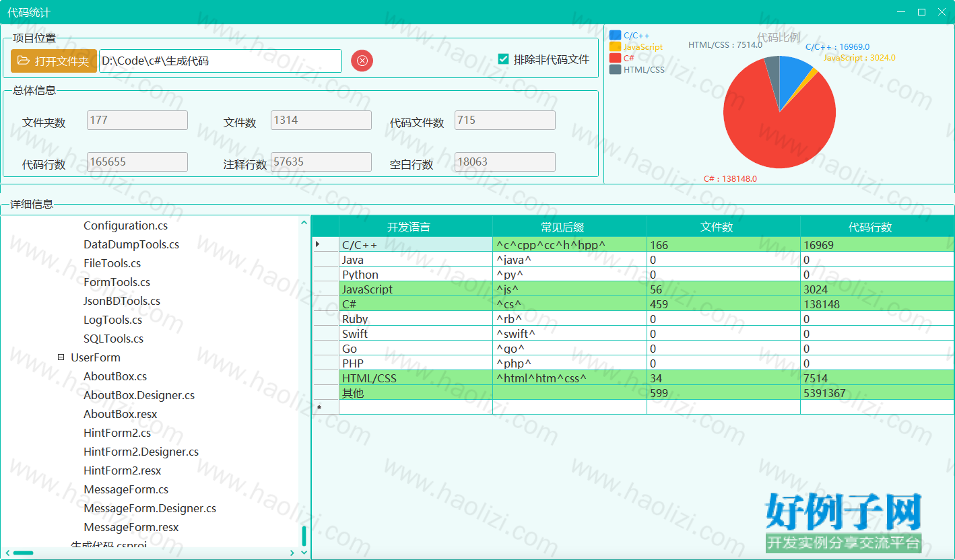Select HintForm2.cs in the tree
The image size is (955, 560).
[x=117, y=433]
